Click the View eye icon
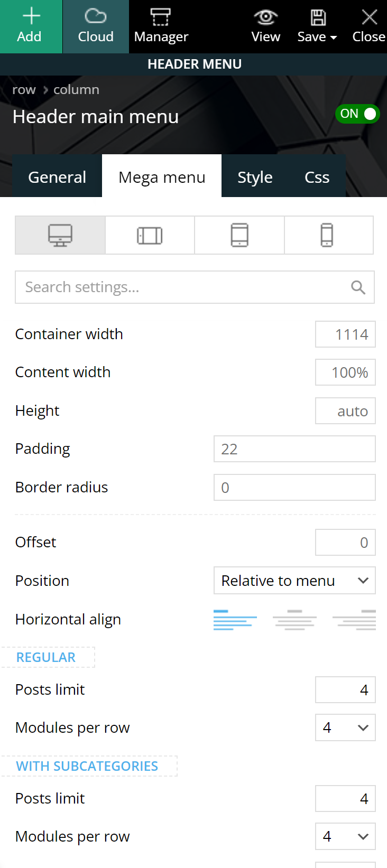Image resolution: width=387 pixels, height=868 pixels. coord(265,17)
